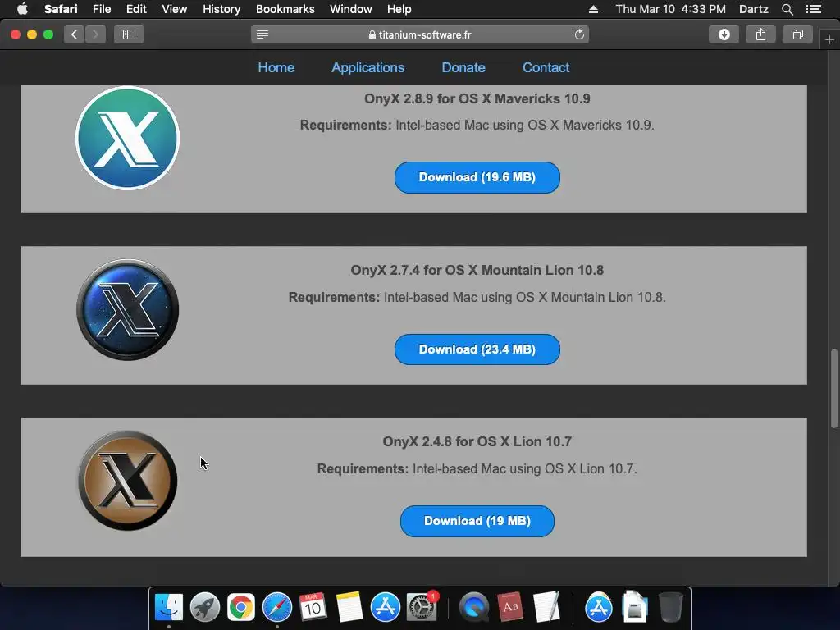Click the OnyX Mavericks teal logo

[127, 138]
